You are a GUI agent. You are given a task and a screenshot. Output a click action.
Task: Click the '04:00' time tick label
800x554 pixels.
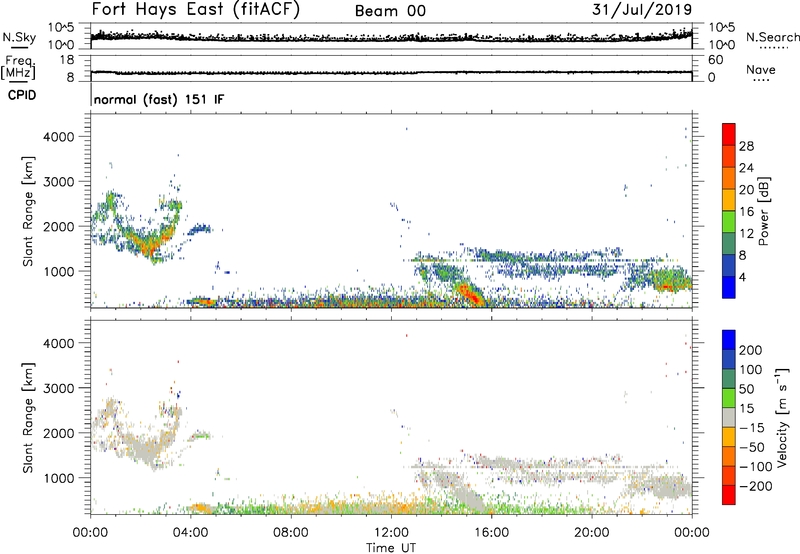click(x=191, y=533)
